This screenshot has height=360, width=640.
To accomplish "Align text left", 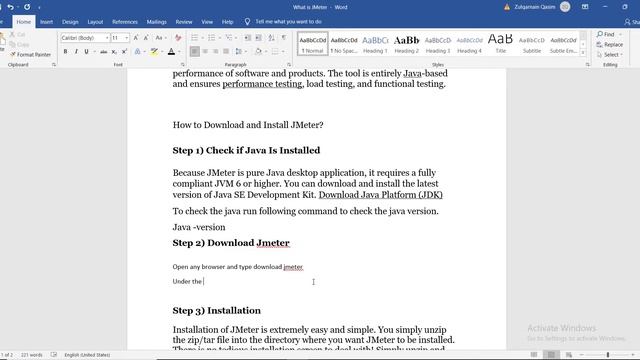I will [x=195, y=51].
